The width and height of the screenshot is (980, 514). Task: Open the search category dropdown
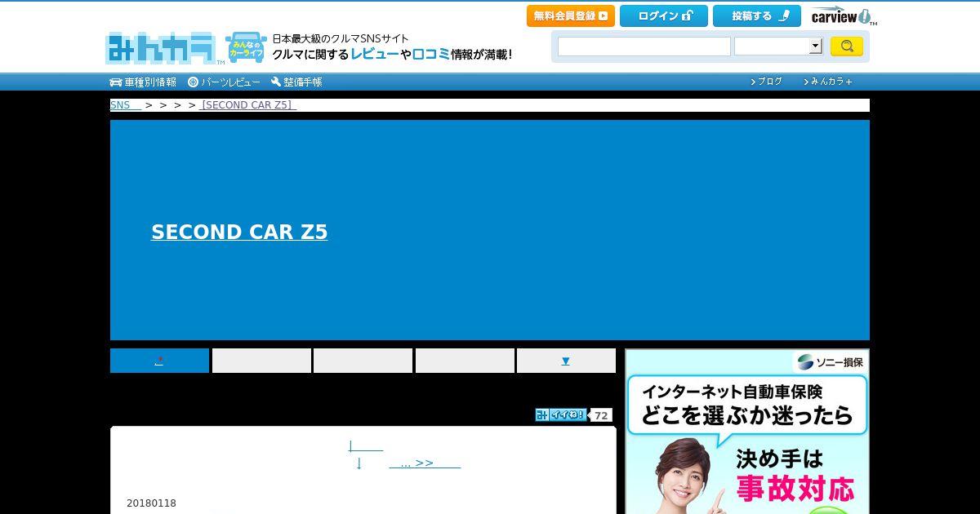tap(778, 47)
